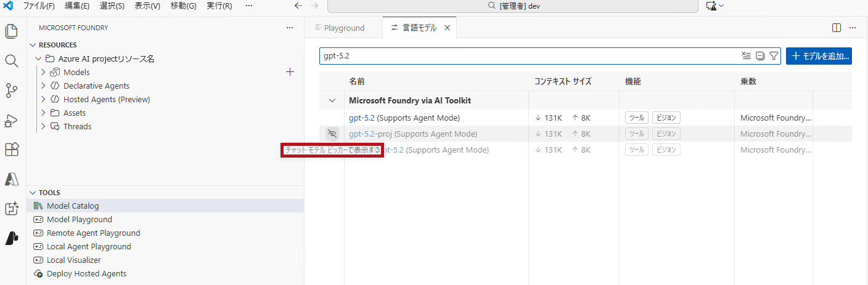Screen dimensions: 868x285
Task: Clear the model search filter text
Action: [746, 55]
